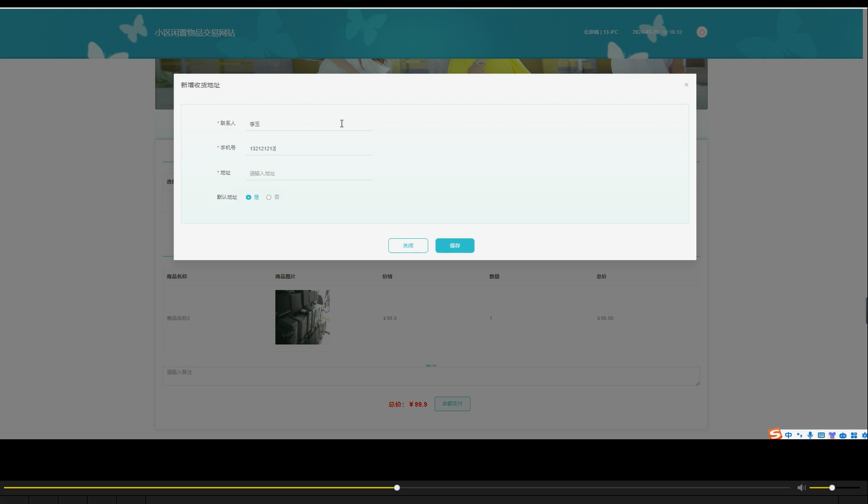Click the product image thumbnail
This screenshot has width=868, height=504.
point(302,317)
